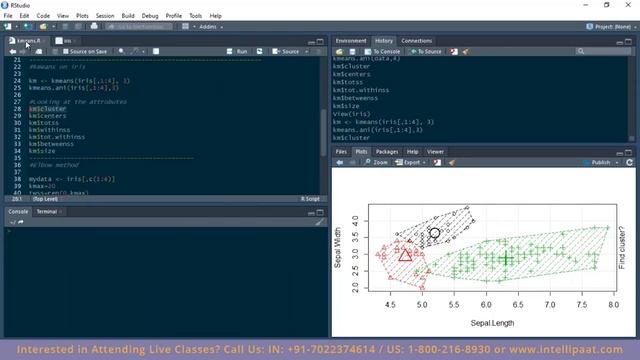
Task: Show the script in a new window
Action: coord(39,51)
